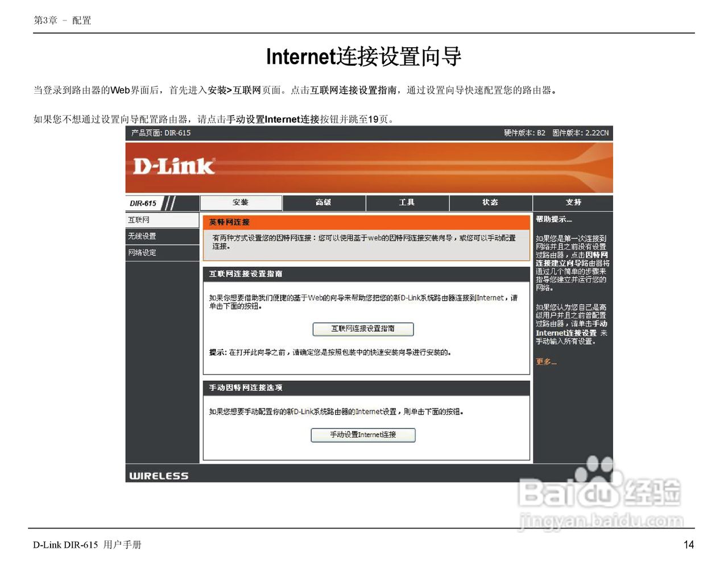Go to the 支持 tab
The width and height of the screenshot is (728, 562).
coord(573,203)
